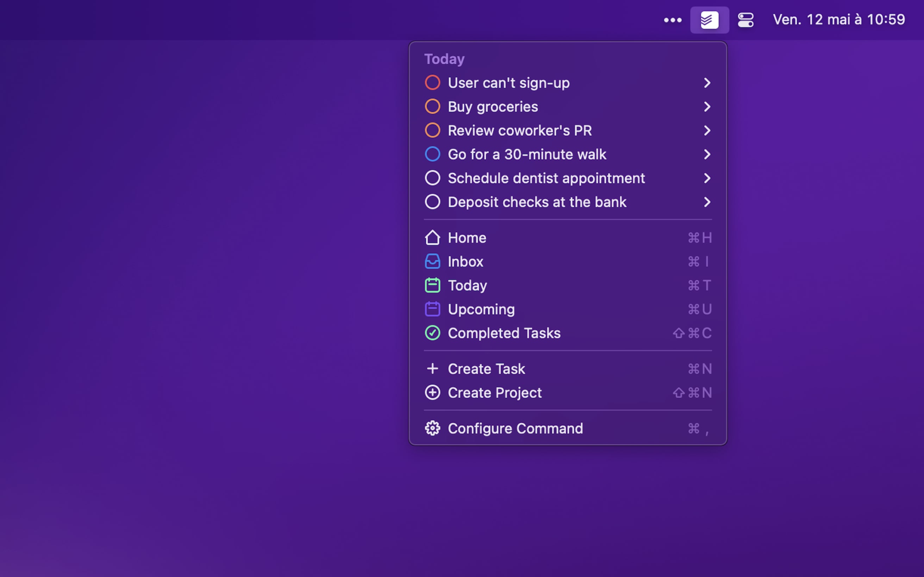The image size is (924, 577).
Task: Check off the Buy groceries task circle
Action: tap(432, 107)
